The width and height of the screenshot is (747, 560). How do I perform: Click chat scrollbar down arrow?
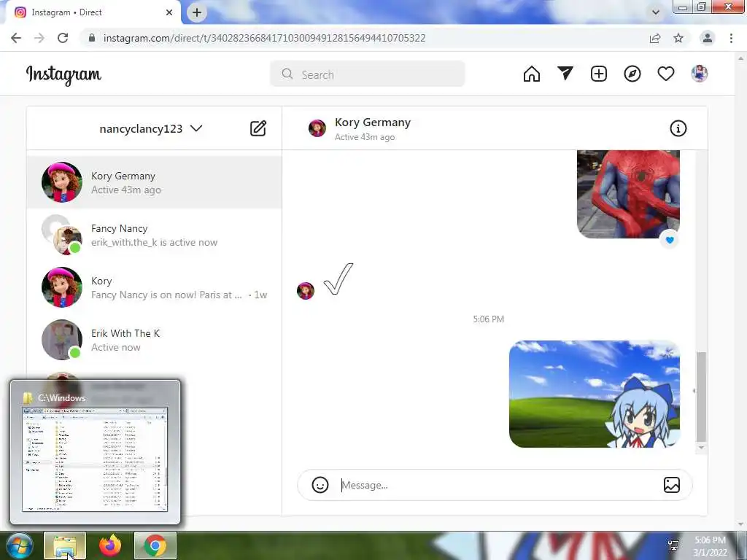click(x=701, y=448)
